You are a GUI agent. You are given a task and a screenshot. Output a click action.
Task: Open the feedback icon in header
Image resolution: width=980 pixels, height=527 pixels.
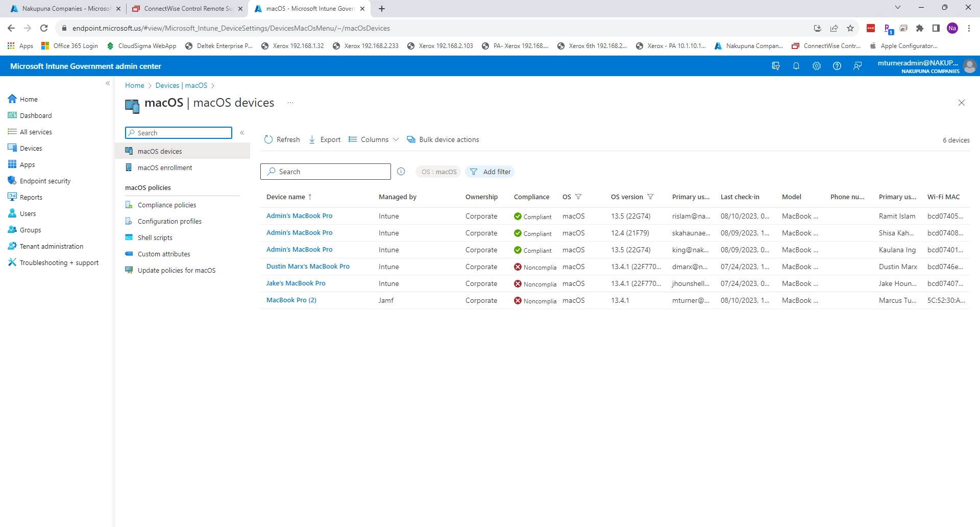857,66
